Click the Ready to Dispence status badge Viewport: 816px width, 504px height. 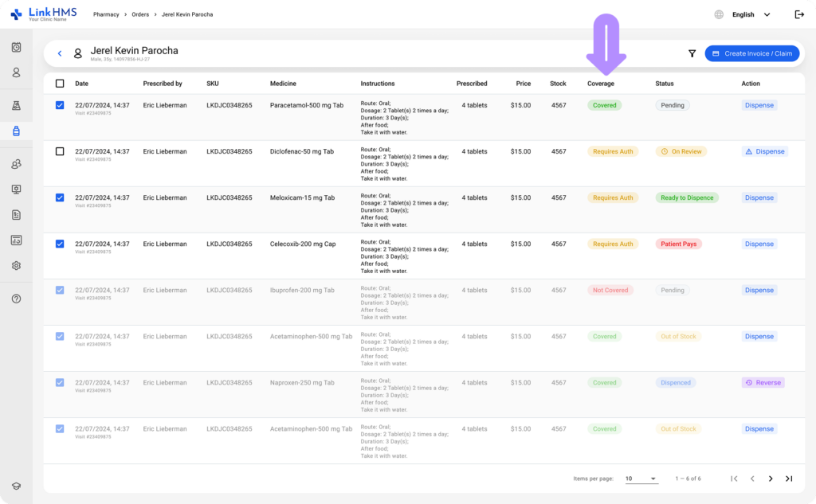click(687, 197)
